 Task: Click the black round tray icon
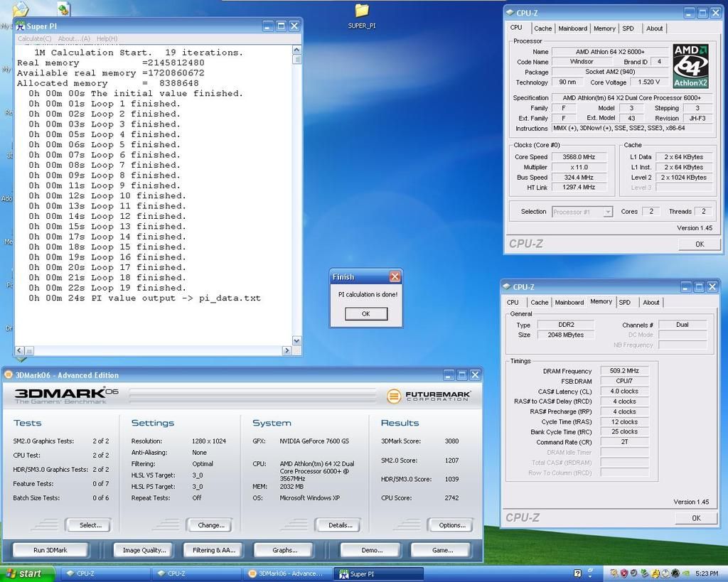click(675, 573)
